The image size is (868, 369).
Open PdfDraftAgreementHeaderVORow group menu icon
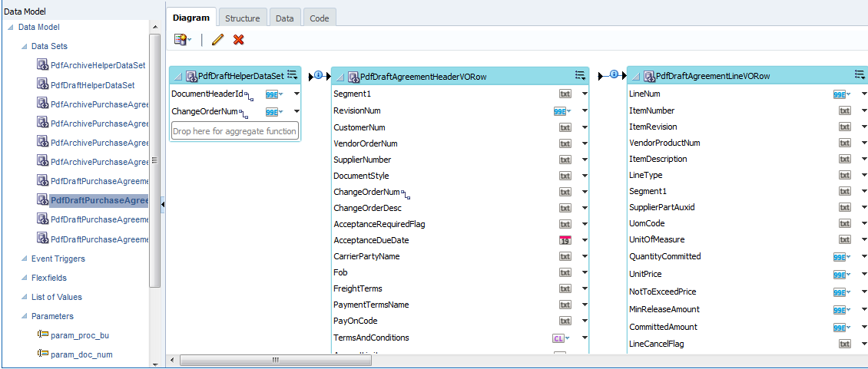(x=580, y=76)
